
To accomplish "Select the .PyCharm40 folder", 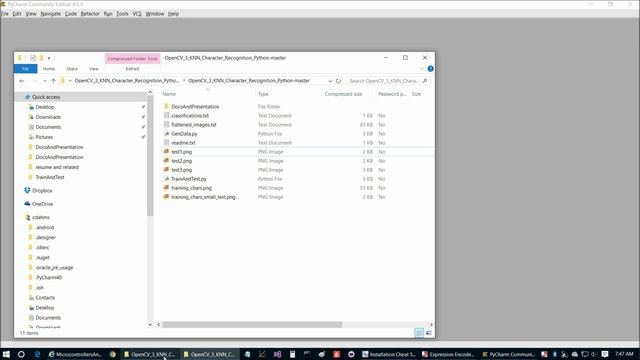I will click(49, 278).
